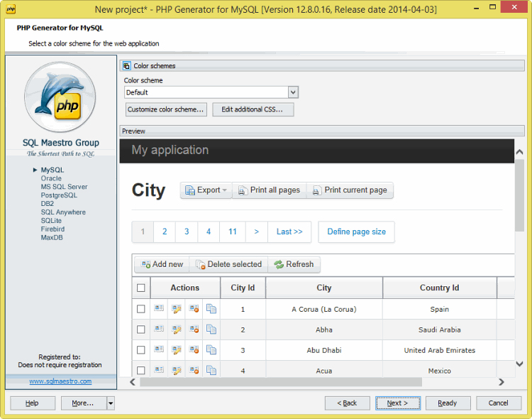
Task: Select MySQL in the product list
Action: pyautogui.click(x=52, y=170)
